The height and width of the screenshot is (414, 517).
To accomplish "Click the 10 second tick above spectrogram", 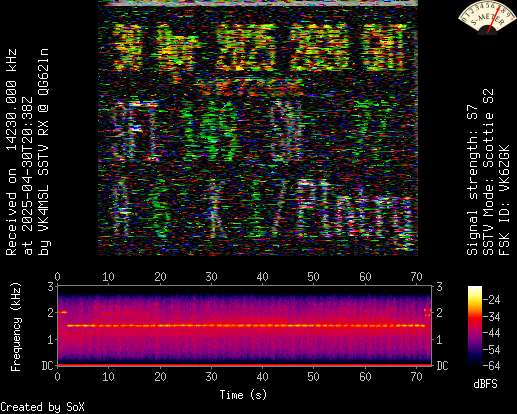I will (108, 277).
